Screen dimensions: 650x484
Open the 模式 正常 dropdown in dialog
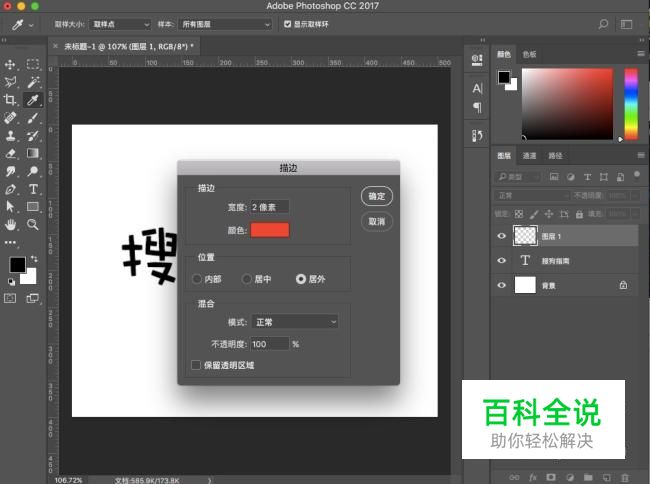tap(295, 322)
